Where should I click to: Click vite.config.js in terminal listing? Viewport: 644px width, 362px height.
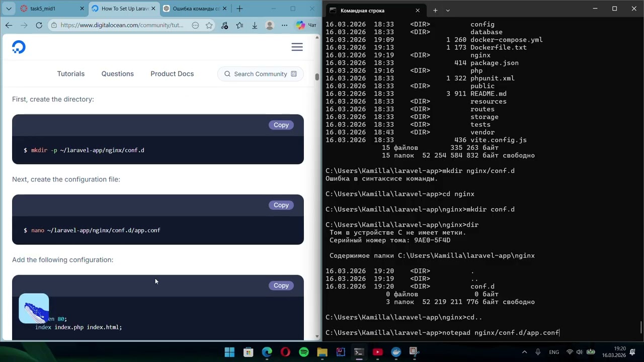pos(498,140)
